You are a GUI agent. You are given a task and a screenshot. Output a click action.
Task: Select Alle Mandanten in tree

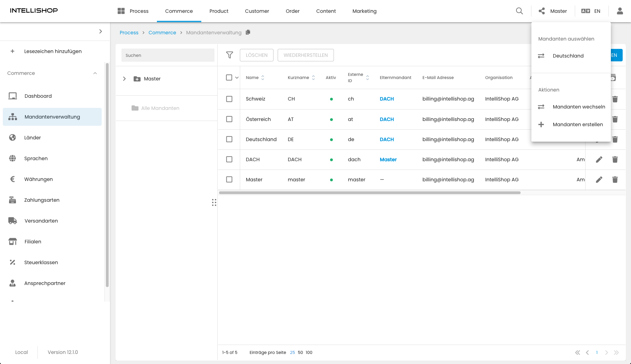click(155, 108)
